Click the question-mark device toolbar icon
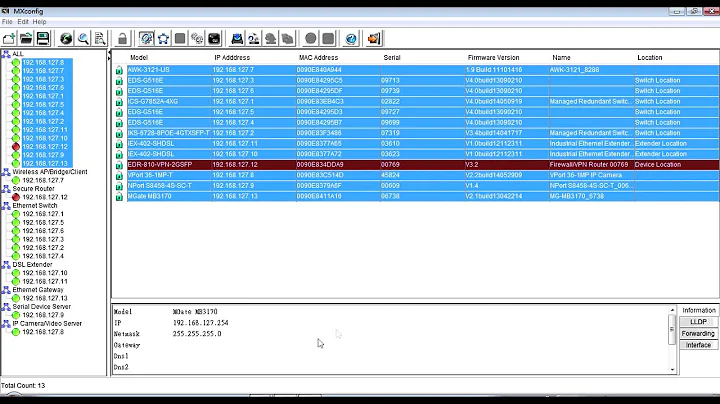 [254, 39]
